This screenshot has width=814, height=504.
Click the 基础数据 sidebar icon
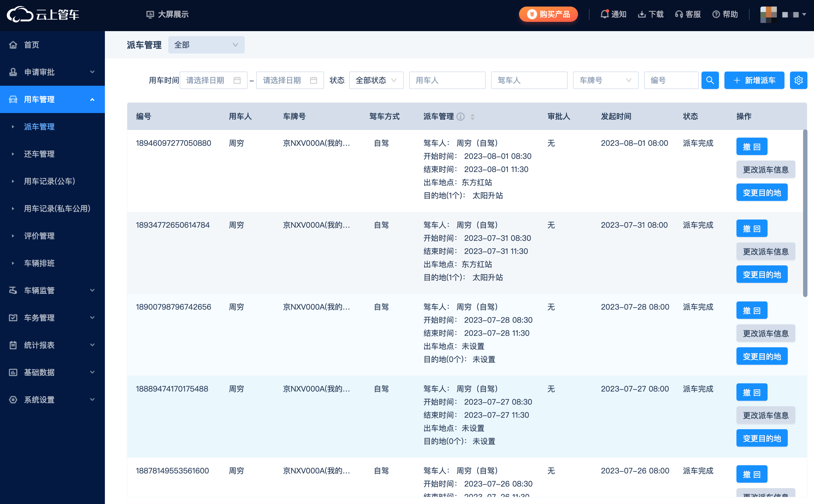(x=13, y=372)
